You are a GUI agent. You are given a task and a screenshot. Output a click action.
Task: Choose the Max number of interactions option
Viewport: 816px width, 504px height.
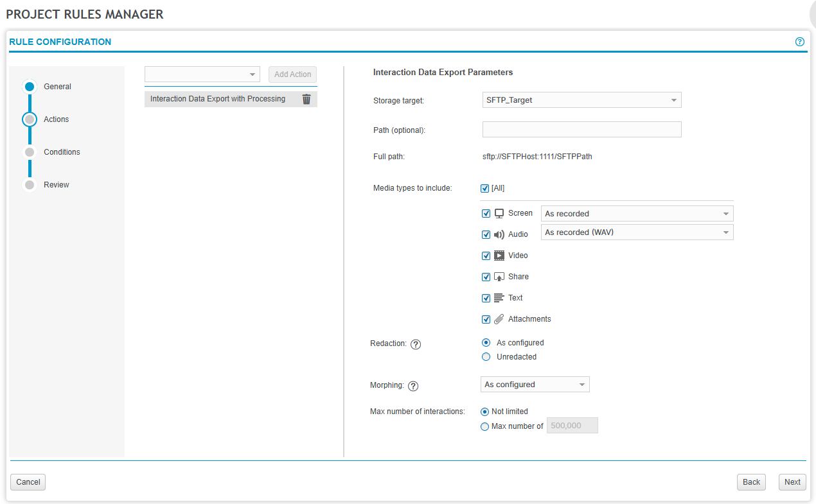(484, 426)
